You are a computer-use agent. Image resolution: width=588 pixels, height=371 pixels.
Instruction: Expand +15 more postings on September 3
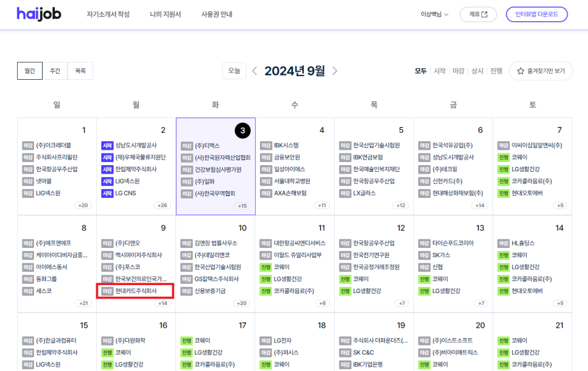point(242,206)
